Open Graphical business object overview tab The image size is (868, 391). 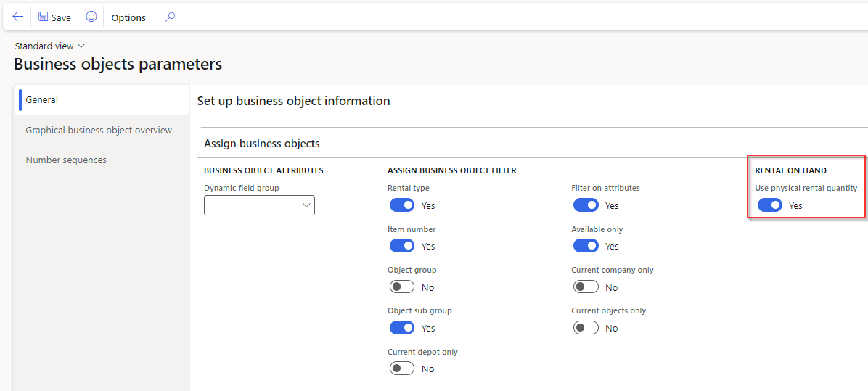(x=99, y=130)
